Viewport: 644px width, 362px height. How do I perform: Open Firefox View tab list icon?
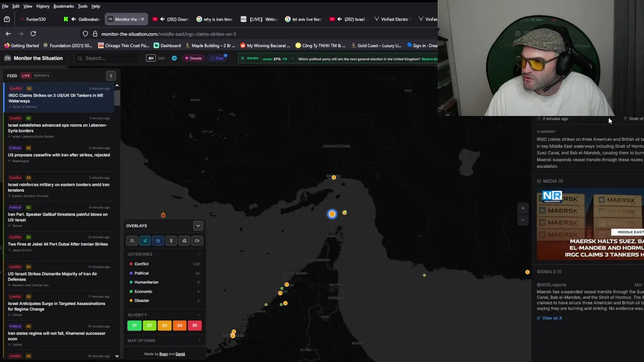coord(7,19)
